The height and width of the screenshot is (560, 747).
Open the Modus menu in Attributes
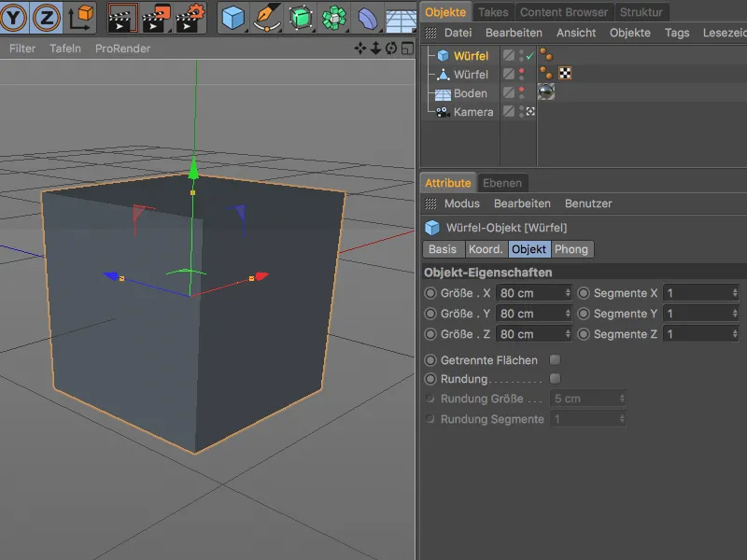point(462,203)
